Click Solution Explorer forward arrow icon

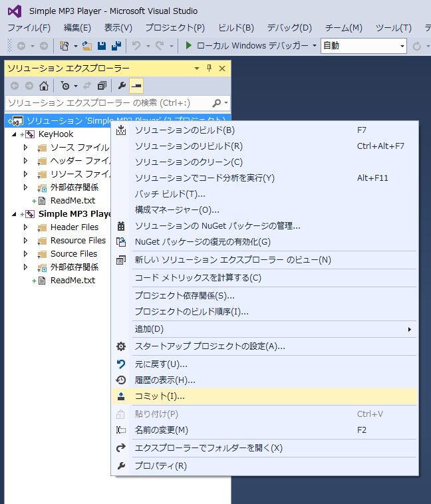point(29,86)
